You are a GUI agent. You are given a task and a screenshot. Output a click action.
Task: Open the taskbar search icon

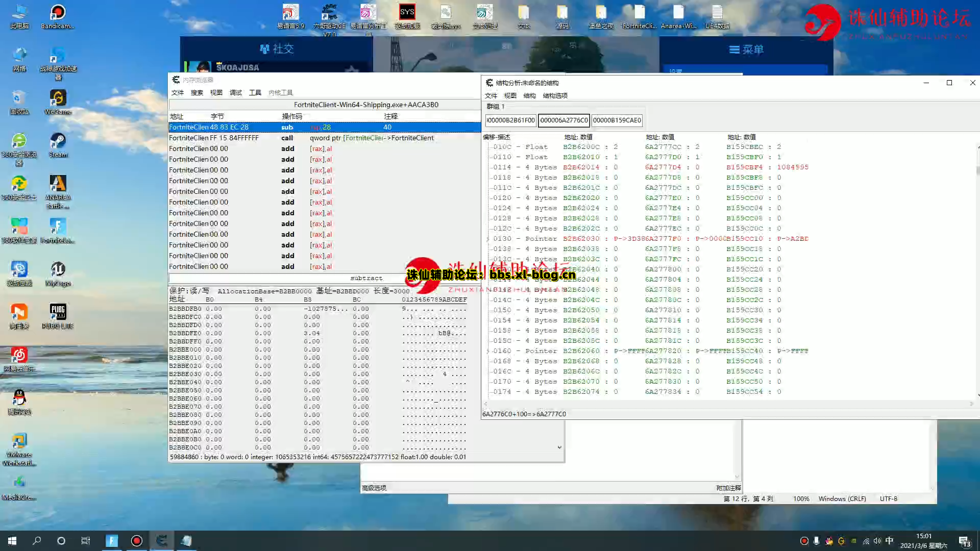tap(37, 541)
